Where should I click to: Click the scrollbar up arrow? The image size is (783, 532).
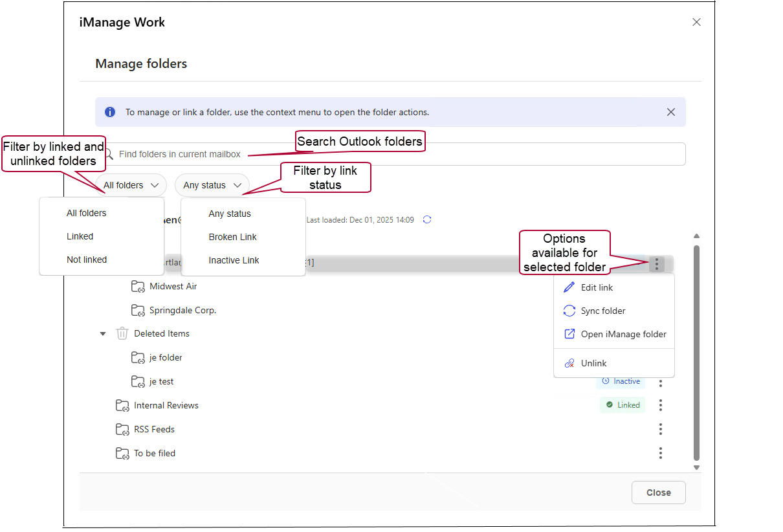696,236
